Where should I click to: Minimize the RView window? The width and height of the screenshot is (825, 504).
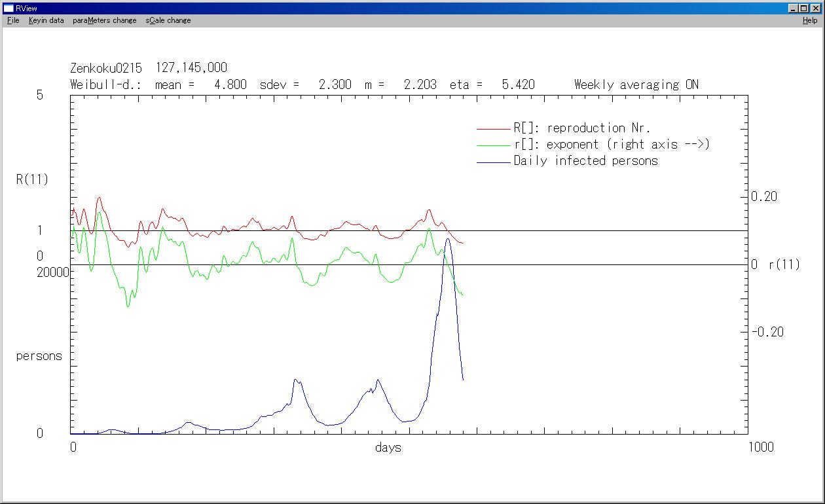(794, 9)
